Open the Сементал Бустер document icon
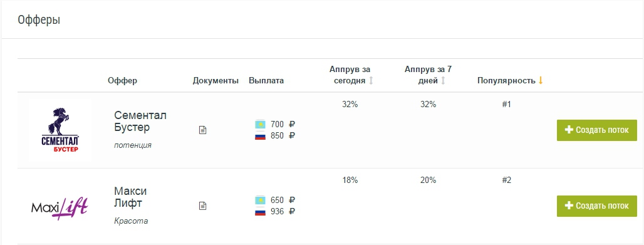 (x=202, y=130)
